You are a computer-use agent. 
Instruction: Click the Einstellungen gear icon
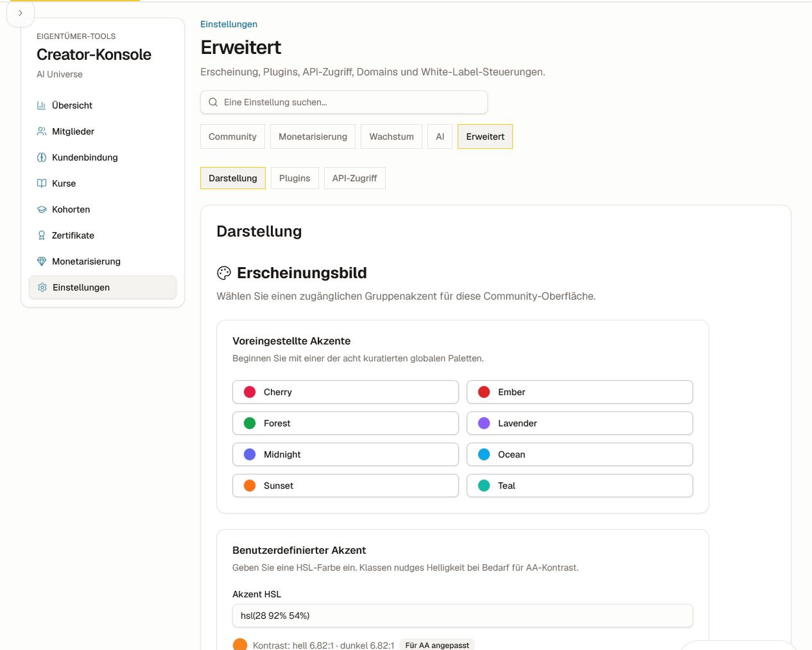pos(42,287)
